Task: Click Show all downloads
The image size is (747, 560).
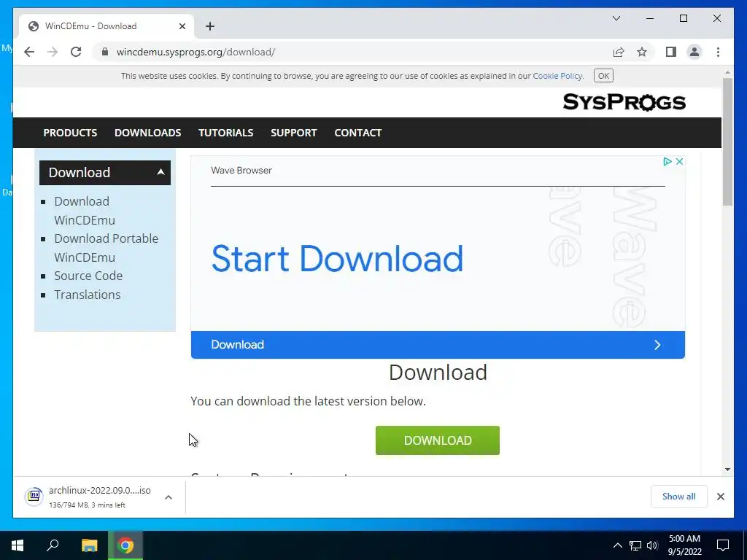Action: tap(678, 497)
